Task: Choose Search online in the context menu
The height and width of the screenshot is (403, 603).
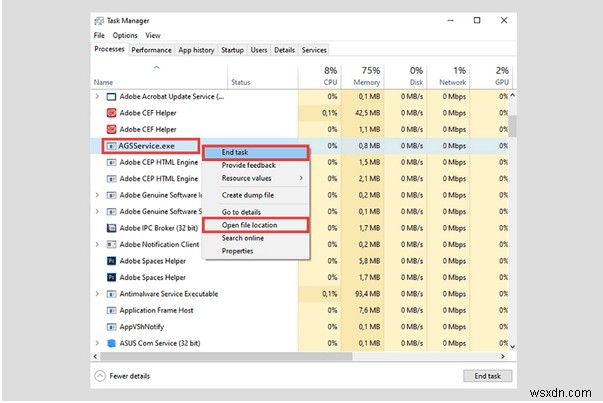Action: tap(256, 238)
